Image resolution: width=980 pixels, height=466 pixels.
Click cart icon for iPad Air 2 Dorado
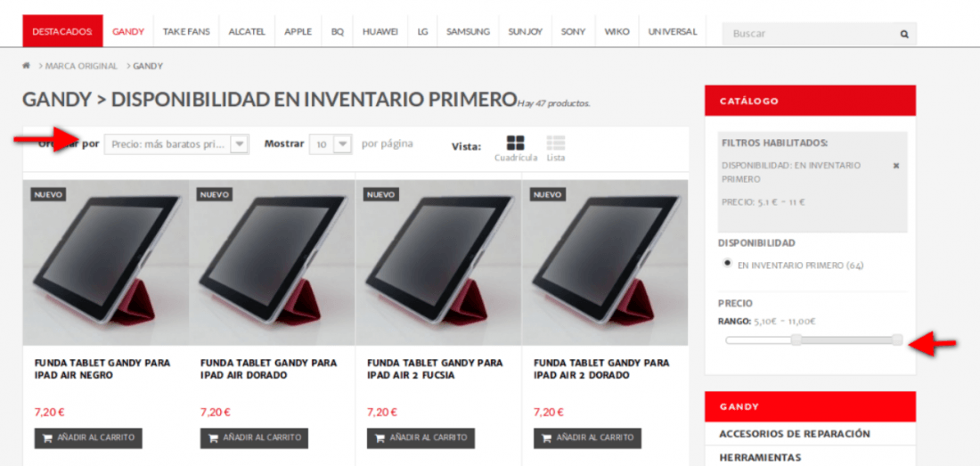click(x=547, y=438)
